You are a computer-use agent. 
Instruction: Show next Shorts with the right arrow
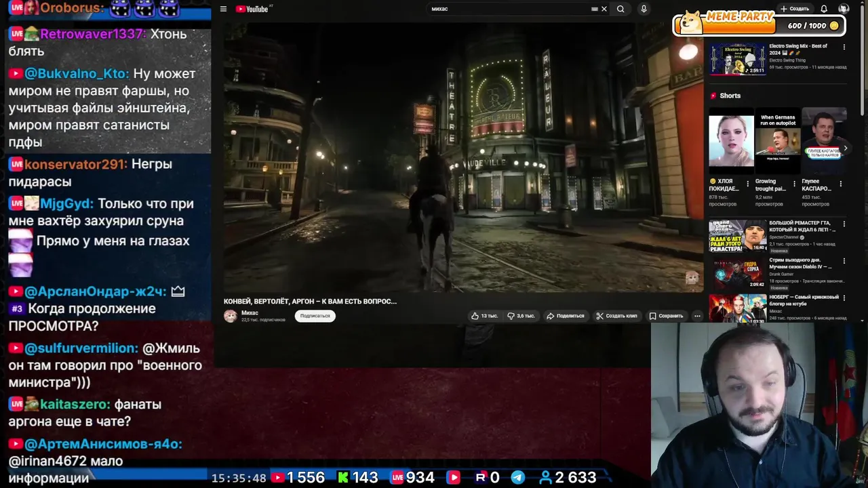[x=845, y=148]
